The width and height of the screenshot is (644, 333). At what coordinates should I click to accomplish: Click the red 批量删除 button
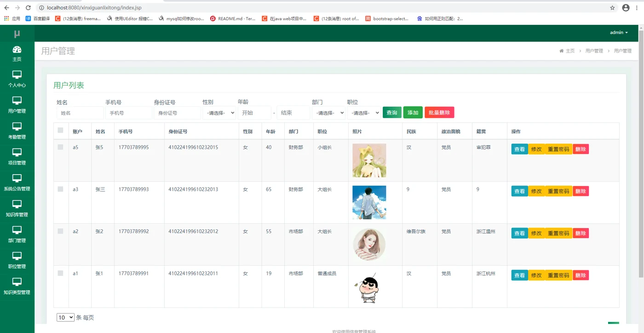coord(439,112)
